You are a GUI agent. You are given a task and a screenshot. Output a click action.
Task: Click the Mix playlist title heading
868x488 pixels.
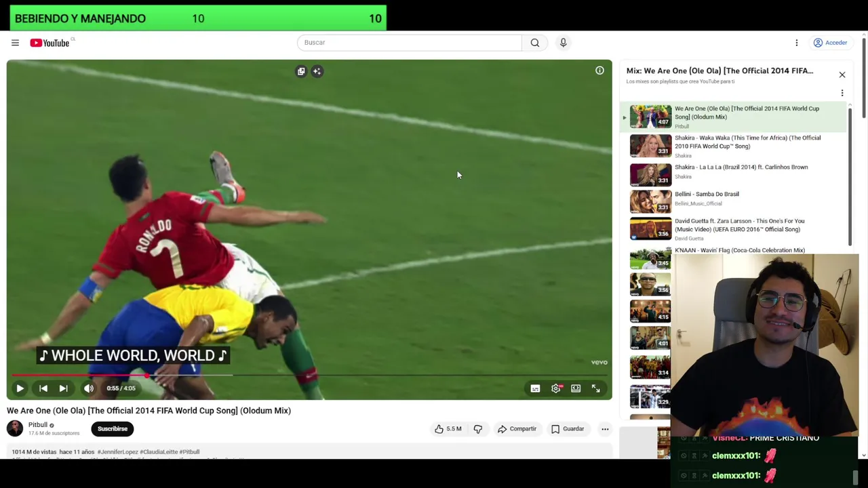coord(719,70)
